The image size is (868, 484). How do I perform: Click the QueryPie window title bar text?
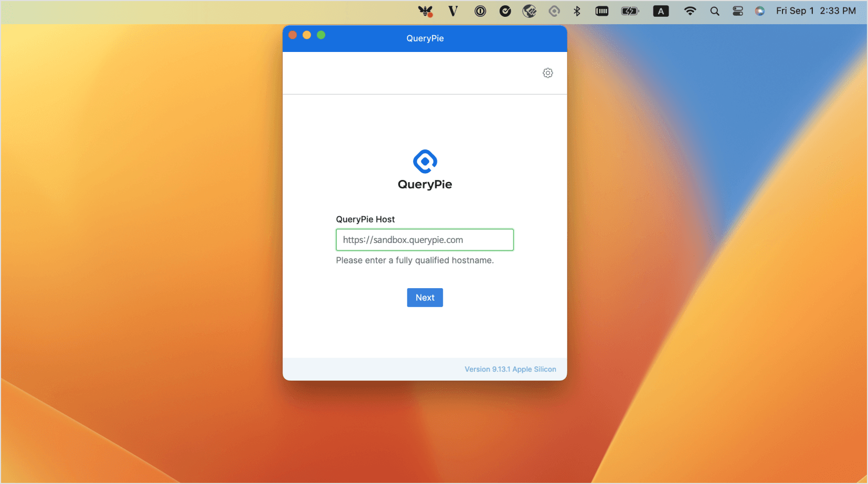(425, 38)
